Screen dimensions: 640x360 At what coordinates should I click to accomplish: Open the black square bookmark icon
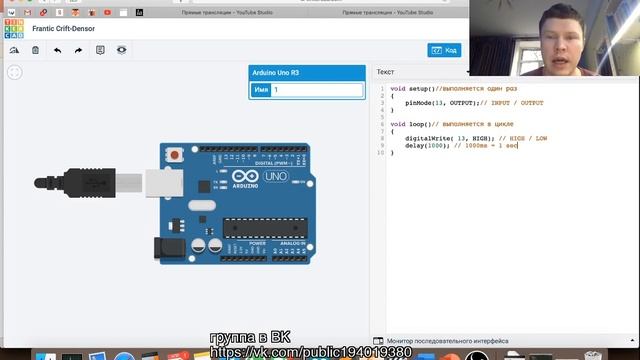point(139,13)
